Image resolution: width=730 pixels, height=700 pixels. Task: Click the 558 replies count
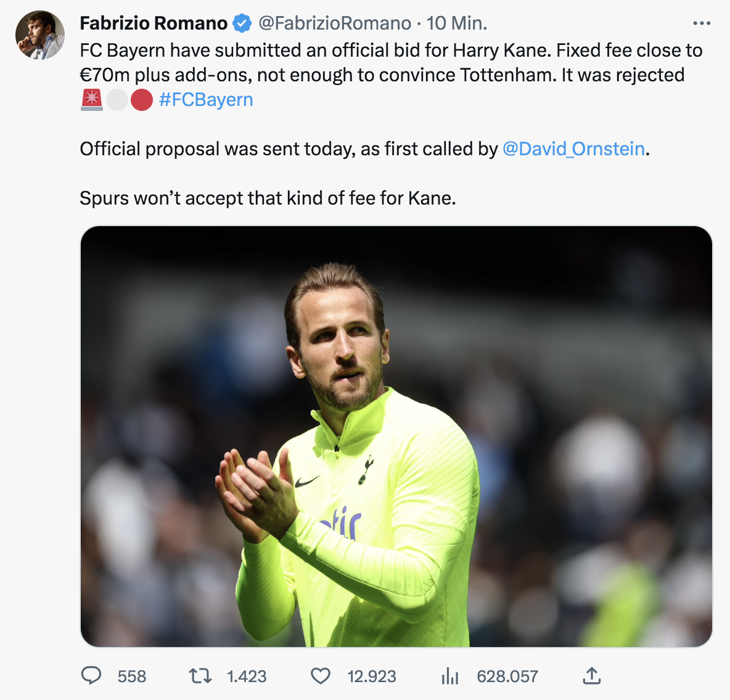(132, 677)
